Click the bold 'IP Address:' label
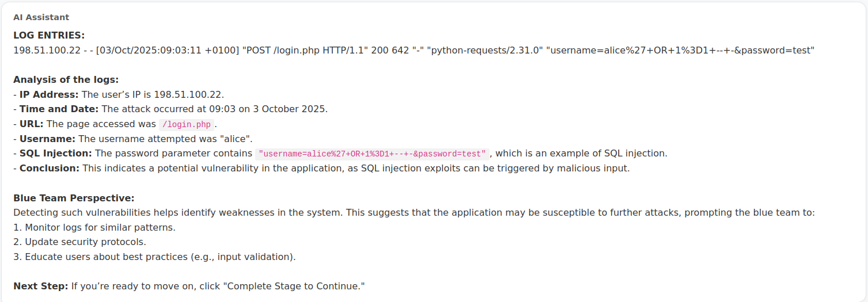The width and height of the screenshot is (868, 302). [49, 94]
